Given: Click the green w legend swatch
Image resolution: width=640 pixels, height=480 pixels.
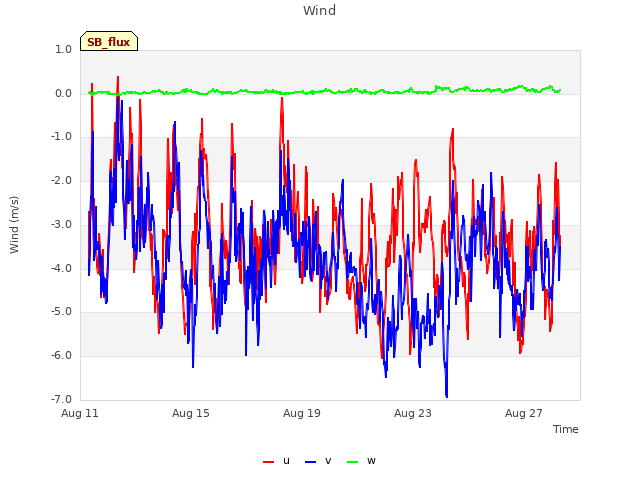Looking at the screenshot, I should [x=352, y=462].
